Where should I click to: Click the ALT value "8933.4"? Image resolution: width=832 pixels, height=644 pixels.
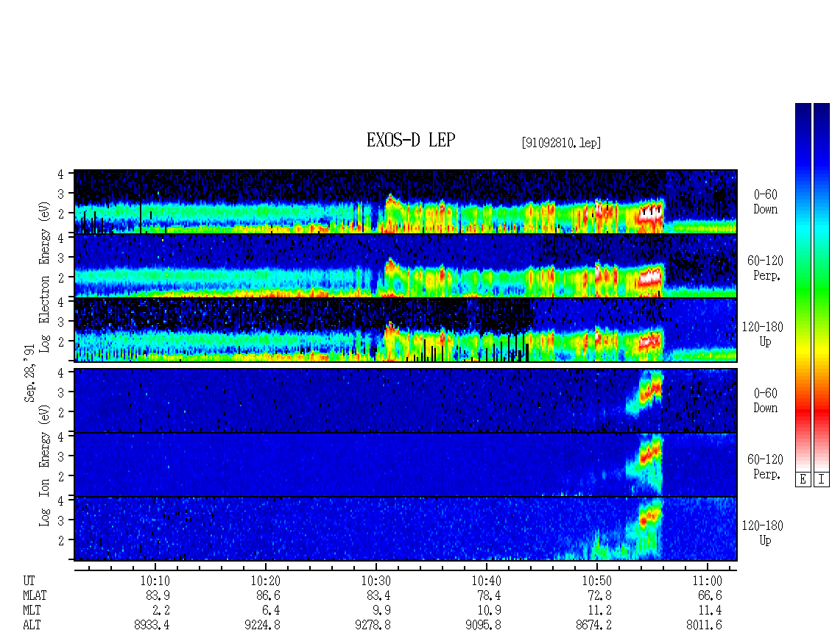[152, 626]
